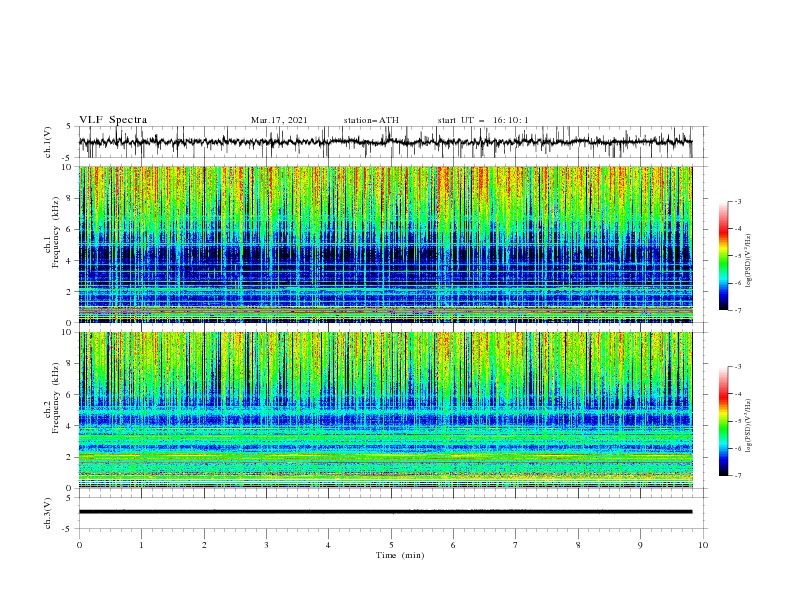
Task: Click the 'ch.1(V)' waveform axis label
Action: click(48, 142)
